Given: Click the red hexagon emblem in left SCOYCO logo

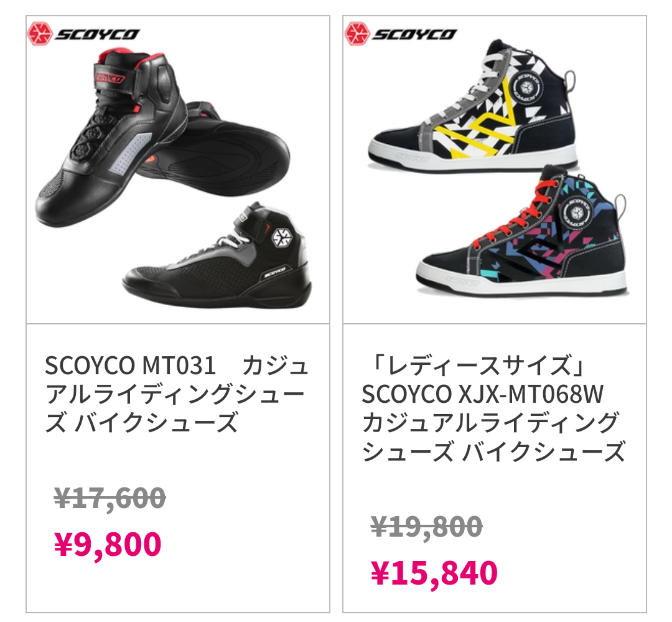Looking at the screenshot, I should coord(40,34).
